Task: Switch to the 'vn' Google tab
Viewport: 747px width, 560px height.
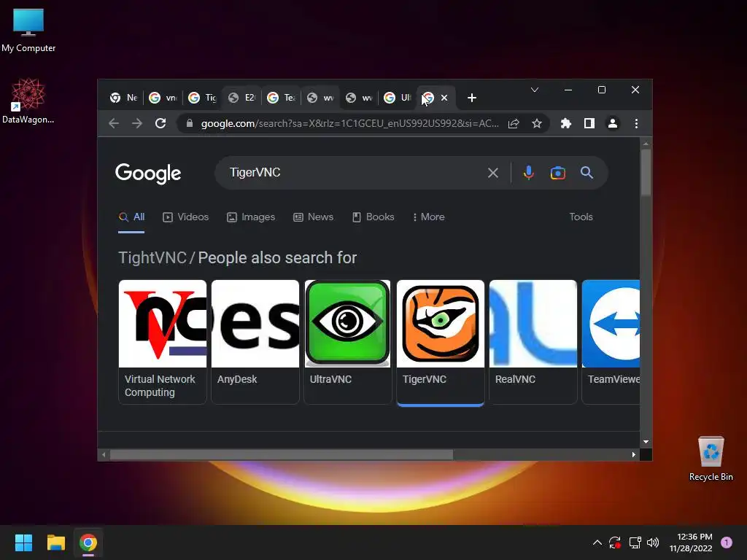Action: (x=163, y=98)
